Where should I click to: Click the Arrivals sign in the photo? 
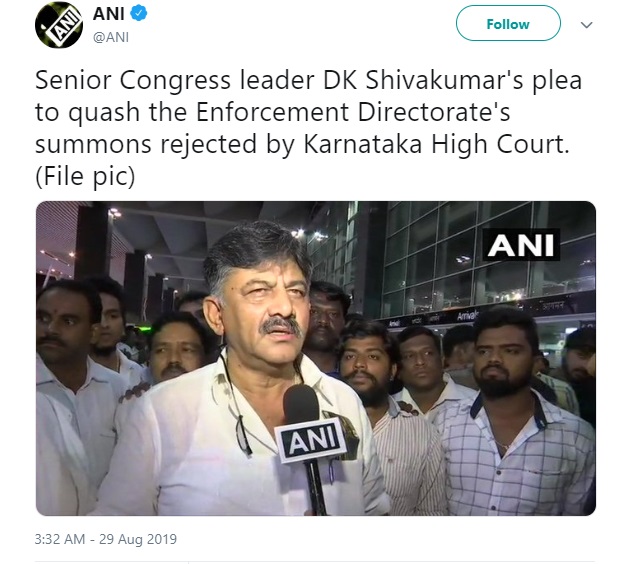point(467,315)
